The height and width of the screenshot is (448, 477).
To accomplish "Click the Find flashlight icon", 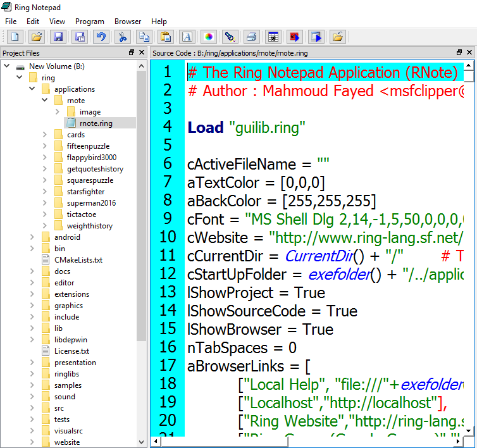I will pos(230,37).
